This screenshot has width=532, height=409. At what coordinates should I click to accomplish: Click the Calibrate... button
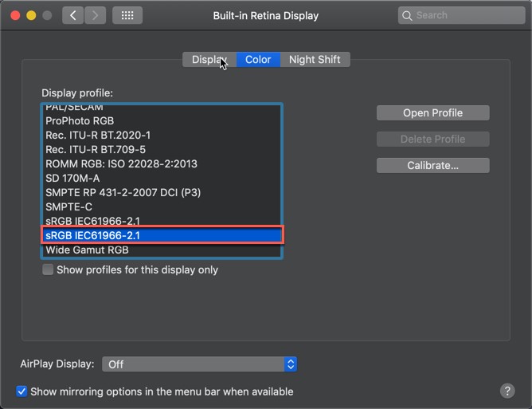point(433,166)
